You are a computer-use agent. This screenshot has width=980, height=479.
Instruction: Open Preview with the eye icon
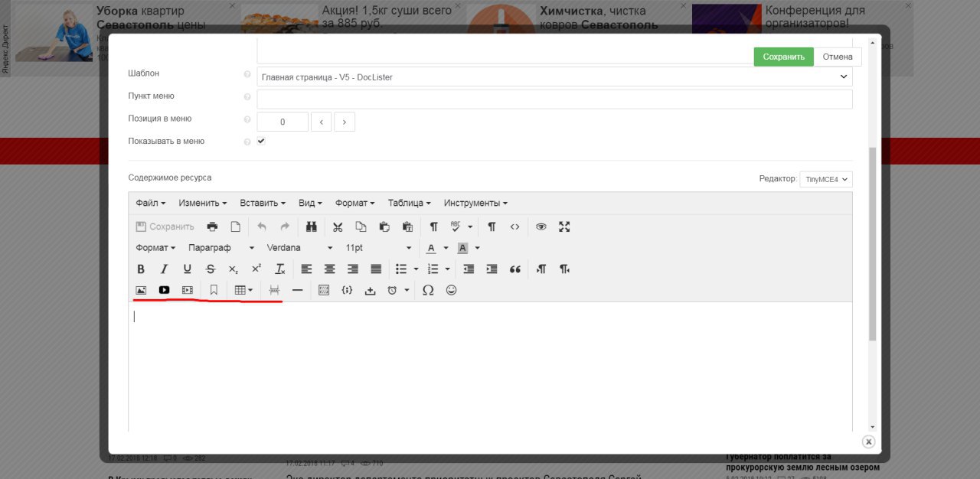point(541,226)
